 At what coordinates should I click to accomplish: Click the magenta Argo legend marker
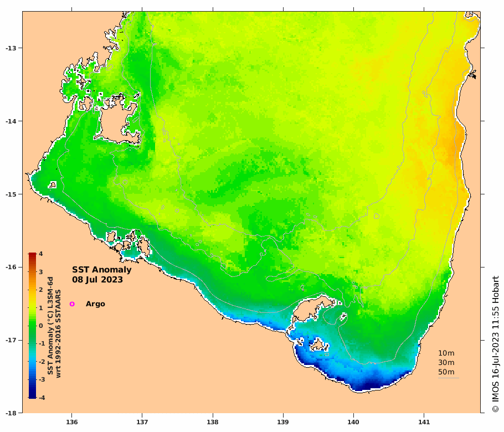click(x=72, y=304)
